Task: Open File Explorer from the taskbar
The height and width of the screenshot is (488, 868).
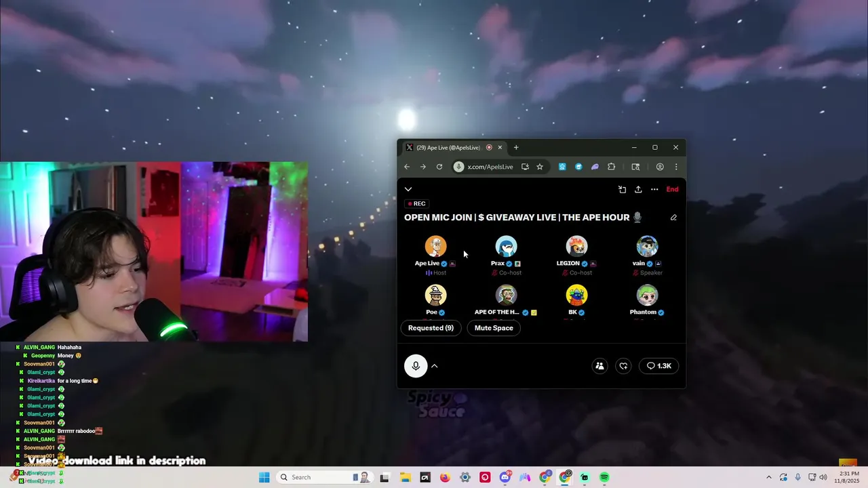Action: coord(405,477)
